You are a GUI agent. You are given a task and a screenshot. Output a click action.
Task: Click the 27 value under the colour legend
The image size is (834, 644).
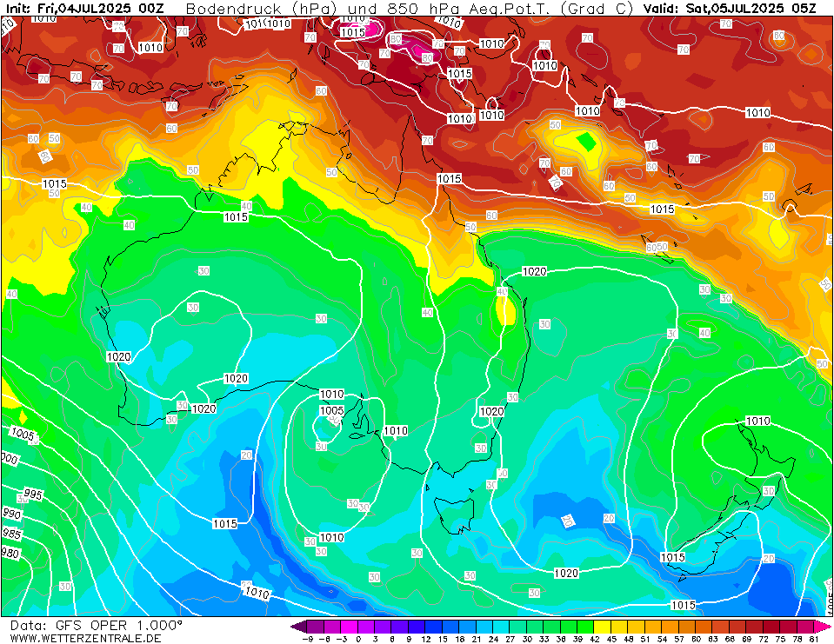(510, 639)
